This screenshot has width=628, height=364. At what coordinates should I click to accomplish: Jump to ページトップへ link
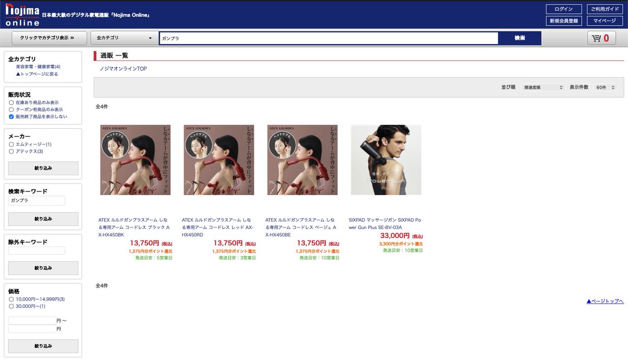coord(605,301)
